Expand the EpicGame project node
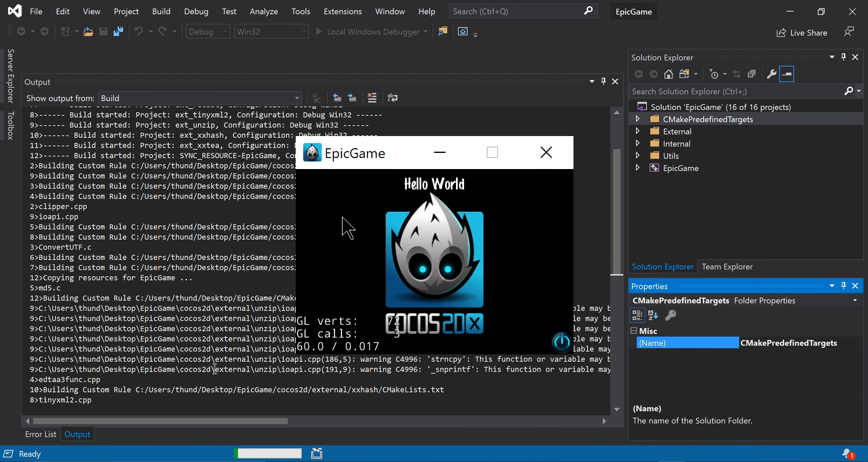The width and height of the screenshot is (868, 462). pos(638,168)
